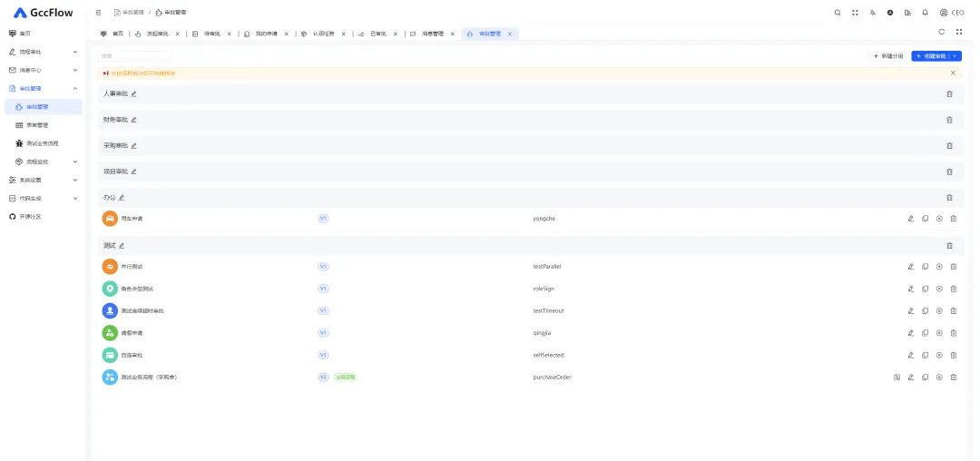
Task: Delete the 人事审批 group
Action: click(949, 93)
